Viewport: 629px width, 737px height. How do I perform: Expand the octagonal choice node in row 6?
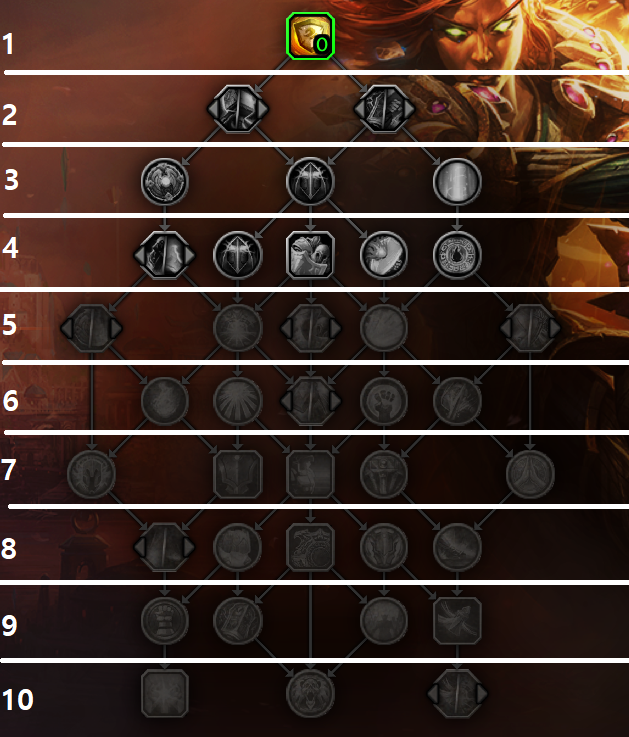coord(310,401)
